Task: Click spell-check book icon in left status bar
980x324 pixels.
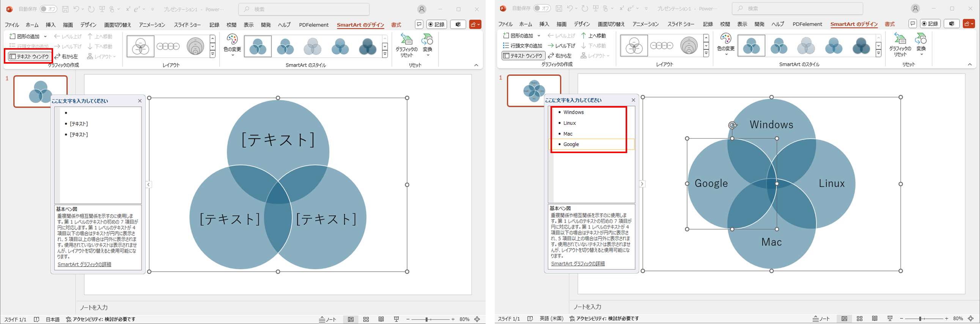Action: point(36,319)
